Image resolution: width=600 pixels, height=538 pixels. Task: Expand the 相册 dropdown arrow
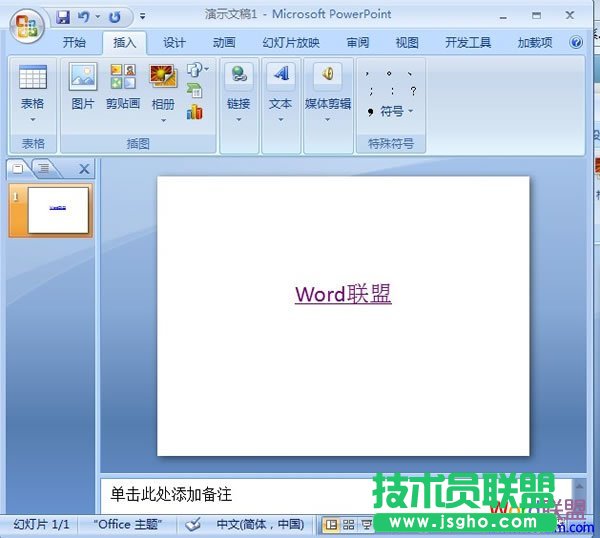163,120
